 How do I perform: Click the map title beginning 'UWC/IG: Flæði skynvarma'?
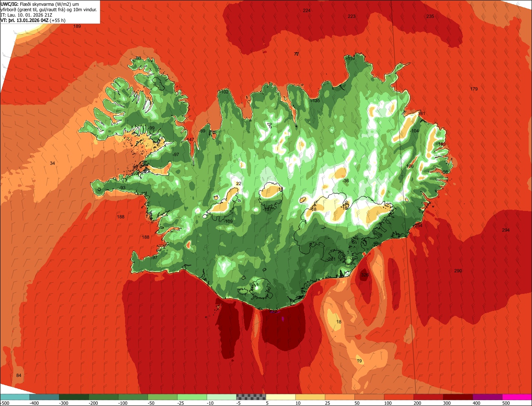[49, 7]
